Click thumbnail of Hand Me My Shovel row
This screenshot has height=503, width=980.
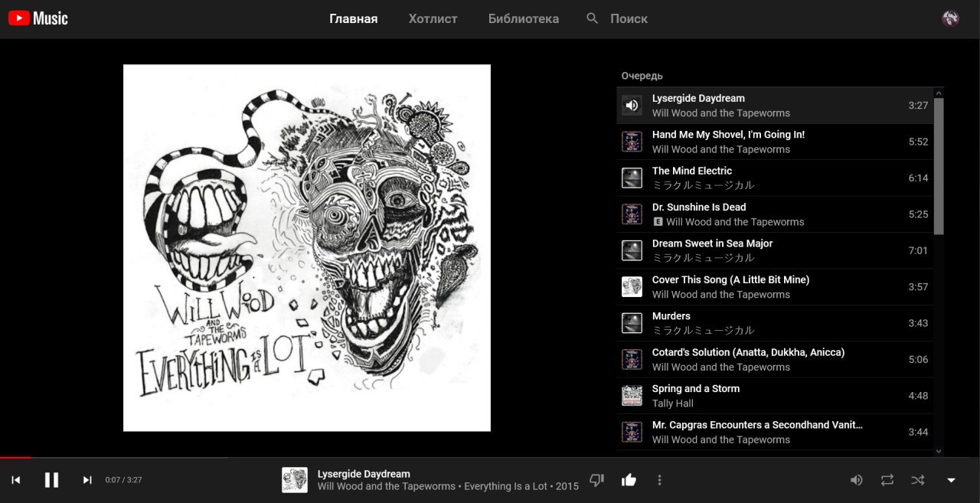632,142
